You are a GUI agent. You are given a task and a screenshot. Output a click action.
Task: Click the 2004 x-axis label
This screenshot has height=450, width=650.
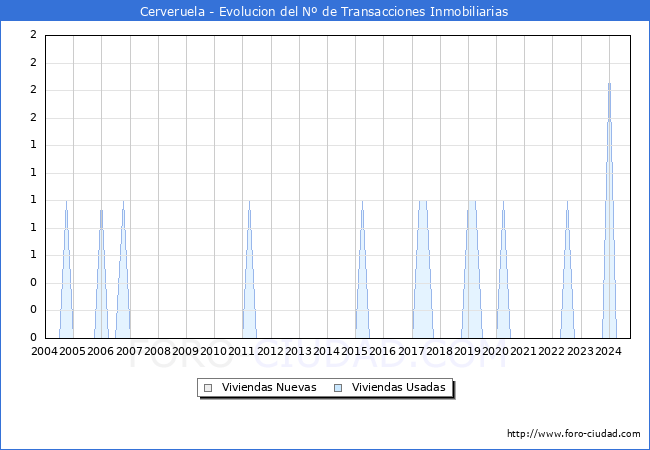click(44, 351)
